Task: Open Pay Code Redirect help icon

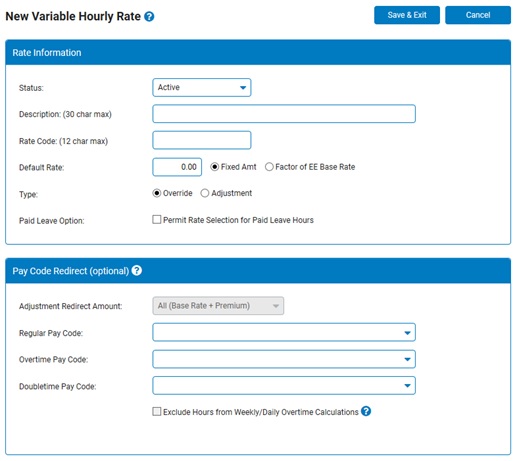Action: pos(137,270)
